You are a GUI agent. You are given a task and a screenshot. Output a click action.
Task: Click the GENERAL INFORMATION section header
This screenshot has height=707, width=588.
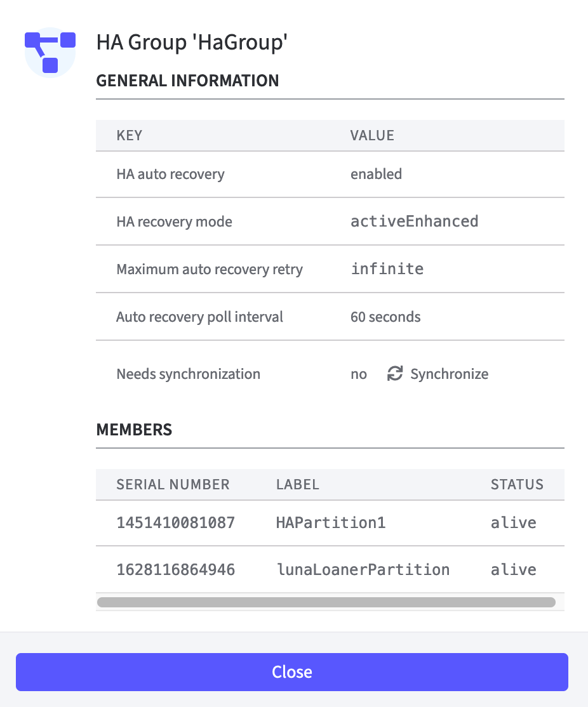click(187, 81)
